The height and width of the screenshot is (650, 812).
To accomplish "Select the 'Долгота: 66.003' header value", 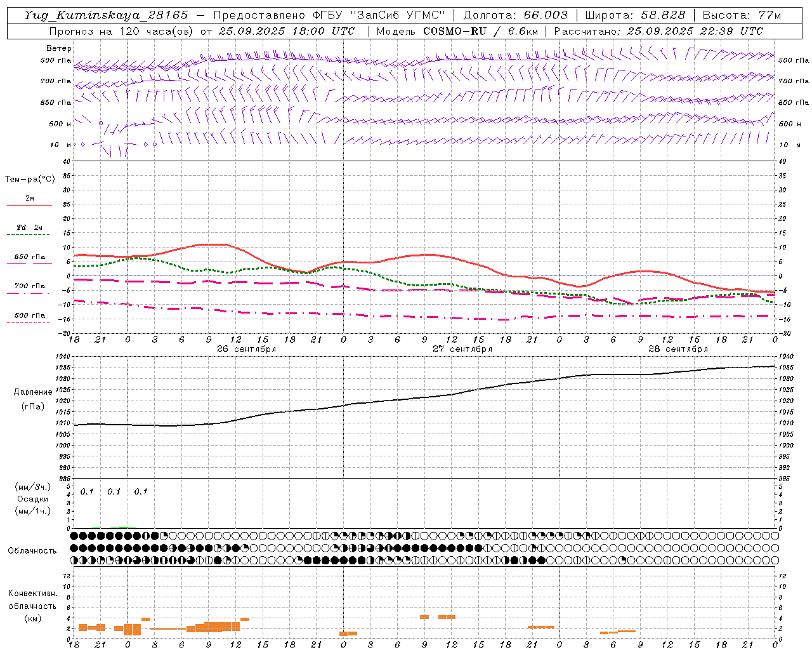I will (x=515, y=15).
